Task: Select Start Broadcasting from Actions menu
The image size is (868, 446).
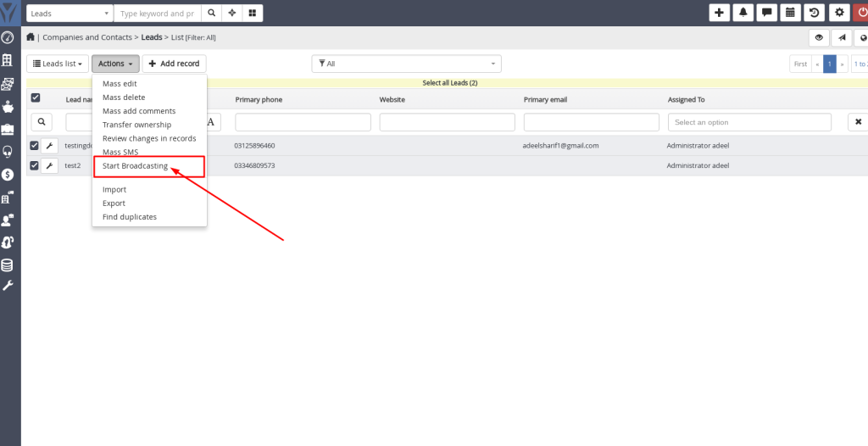Action: 135,166
